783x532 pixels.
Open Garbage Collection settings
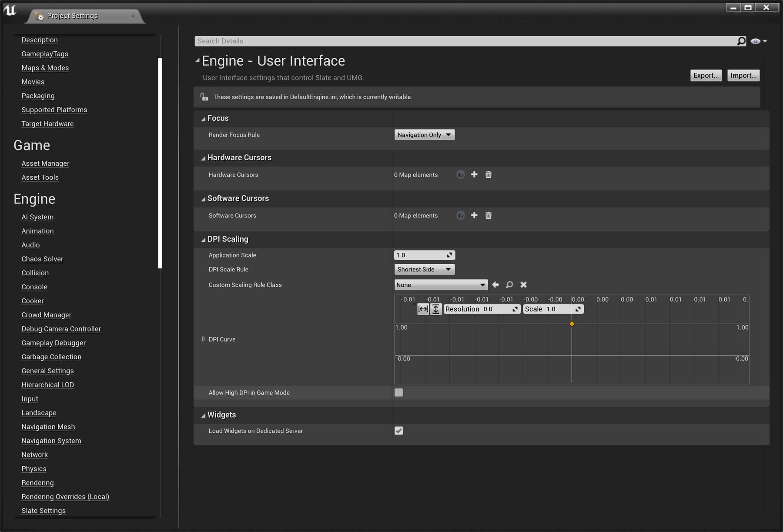(51, 357)
